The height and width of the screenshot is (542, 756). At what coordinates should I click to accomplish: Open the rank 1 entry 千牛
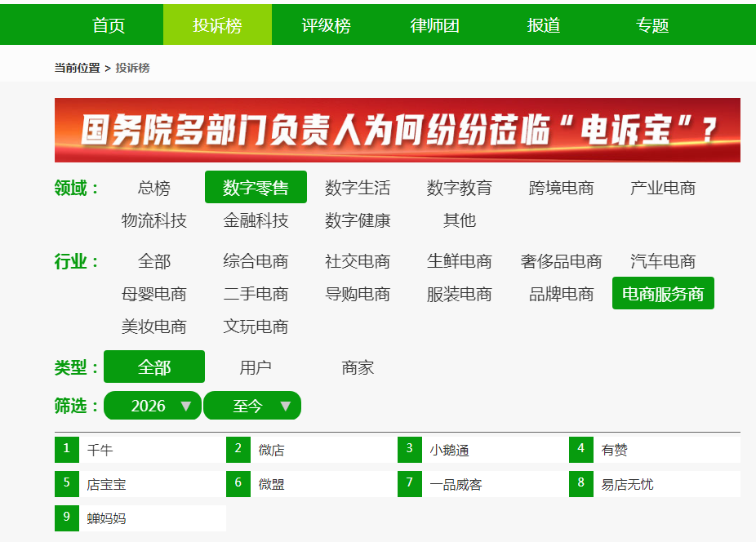click(x=140, y=450)
